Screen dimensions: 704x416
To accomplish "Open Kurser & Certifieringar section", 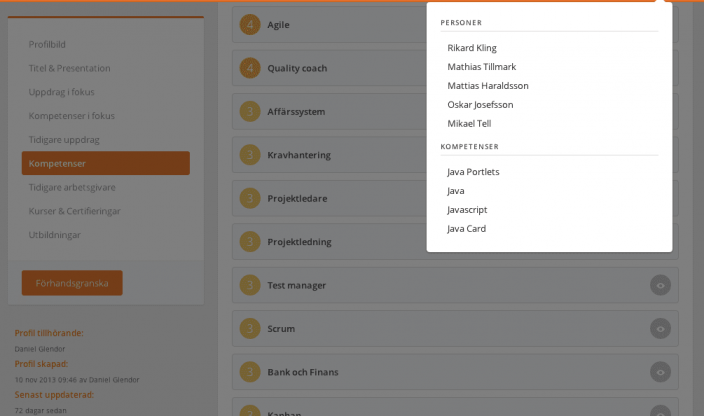I will tap(74, 211).
